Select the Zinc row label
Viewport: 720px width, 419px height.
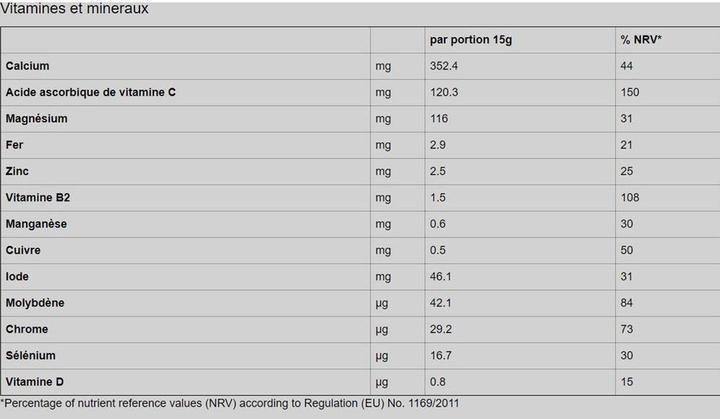pos(19,172)
